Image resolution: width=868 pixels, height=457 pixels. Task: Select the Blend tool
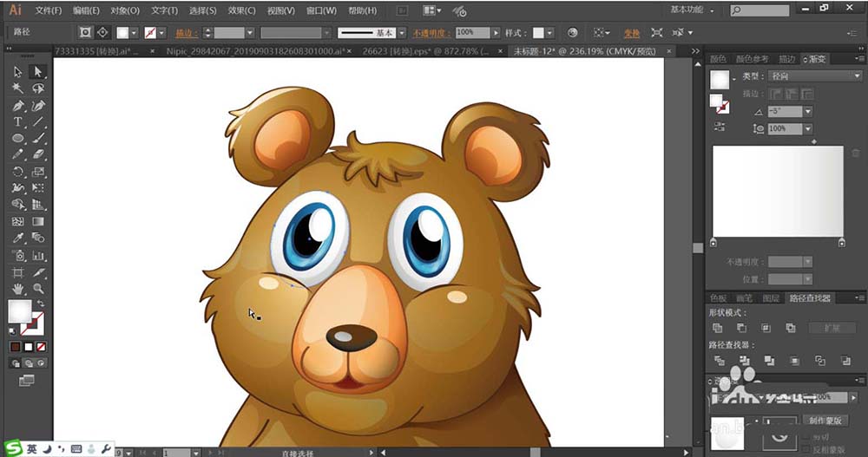[37, 238]
